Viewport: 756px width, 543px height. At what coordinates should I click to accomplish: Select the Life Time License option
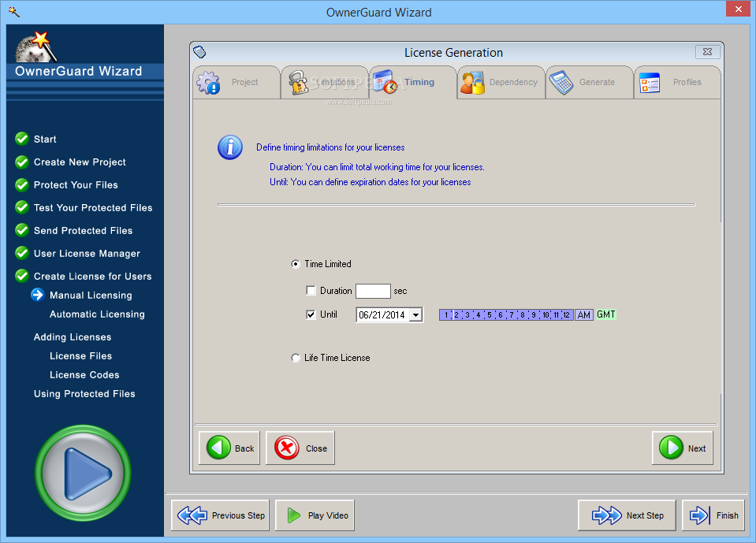pyautogui.click(x=296, y=358)
